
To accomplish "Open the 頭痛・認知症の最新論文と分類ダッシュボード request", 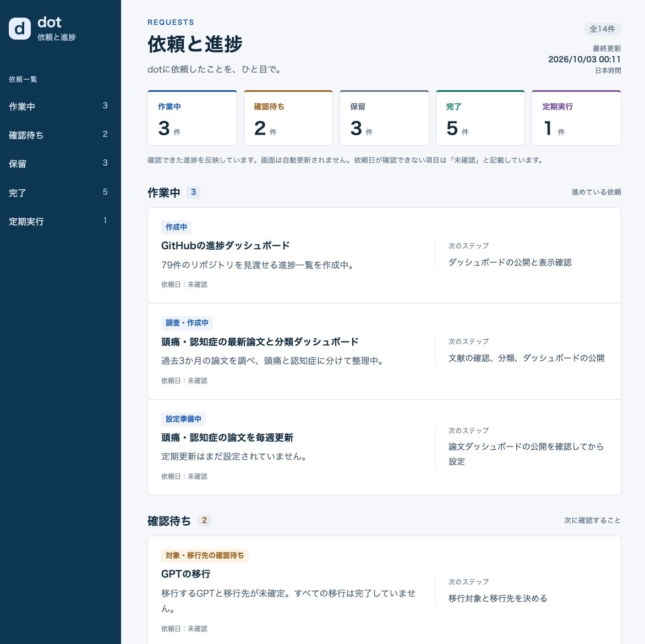I will [x=260, y=342].
